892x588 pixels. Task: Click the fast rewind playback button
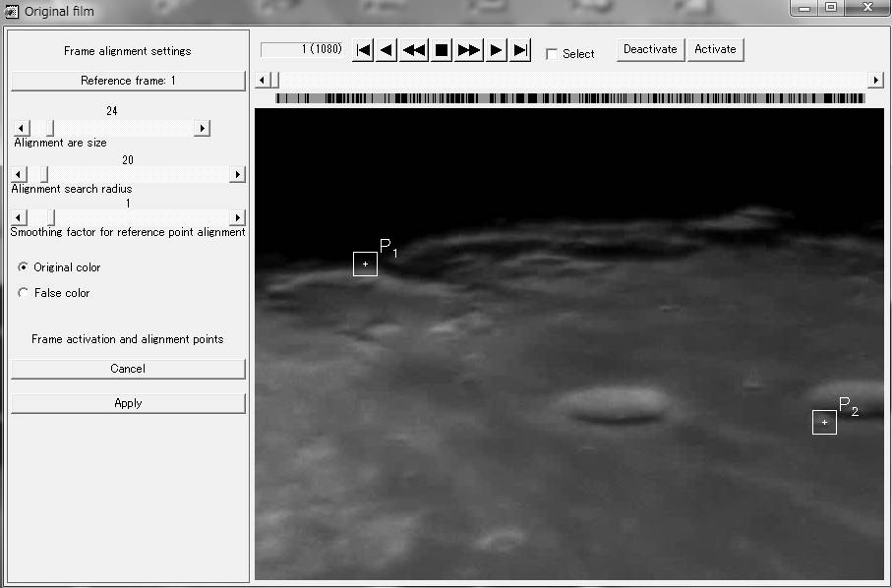click(x=414, y=50)
